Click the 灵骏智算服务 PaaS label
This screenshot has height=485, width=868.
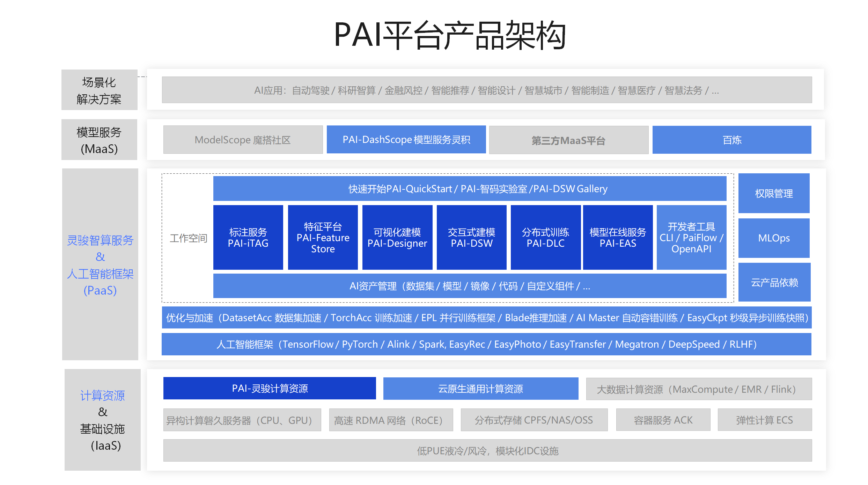pyautogui.click(x=100, y=265)
